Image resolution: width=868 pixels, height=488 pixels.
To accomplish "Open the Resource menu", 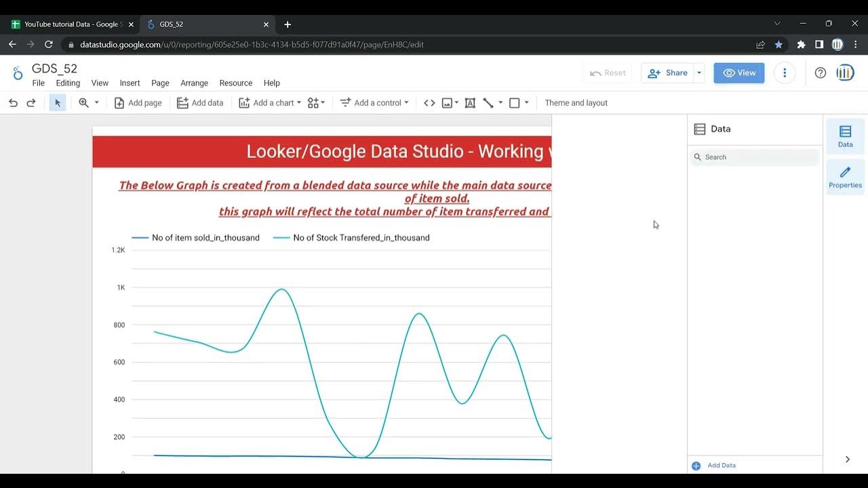I will (236, 83).
